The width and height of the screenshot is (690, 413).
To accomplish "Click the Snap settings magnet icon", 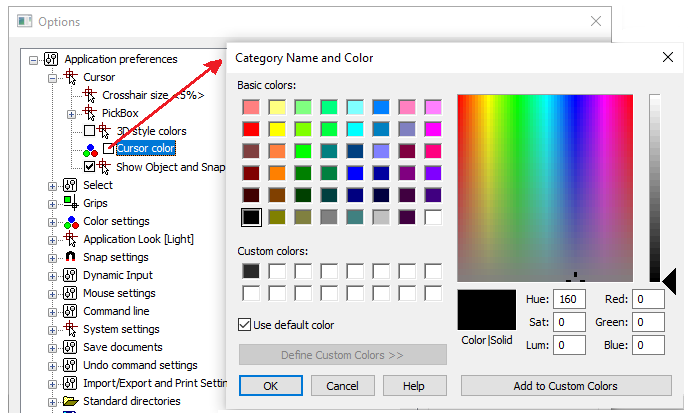I will coord(70,256).
